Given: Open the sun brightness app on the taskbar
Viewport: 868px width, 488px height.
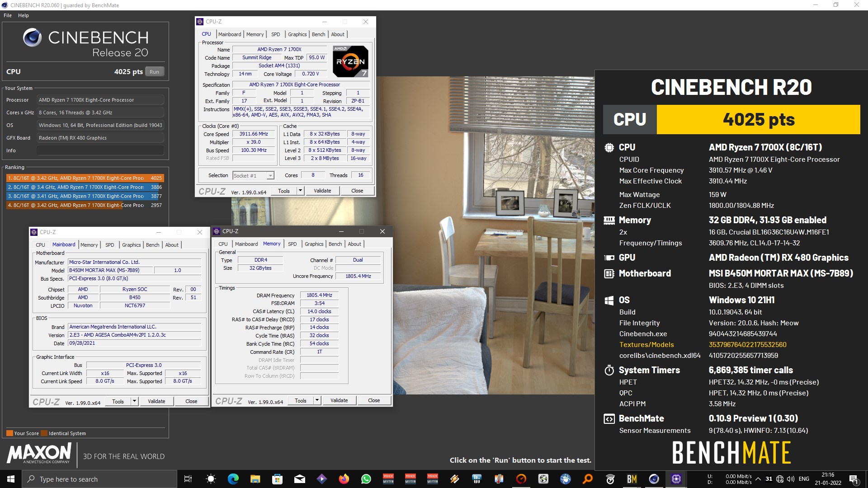Looking at the screenshot, I should [x=211, y=479].
